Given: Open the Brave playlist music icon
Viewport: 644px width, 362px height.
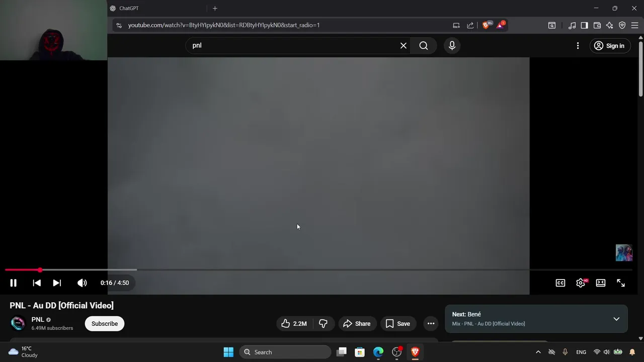Looking at the screenshot, I should [x=572, y=25].
